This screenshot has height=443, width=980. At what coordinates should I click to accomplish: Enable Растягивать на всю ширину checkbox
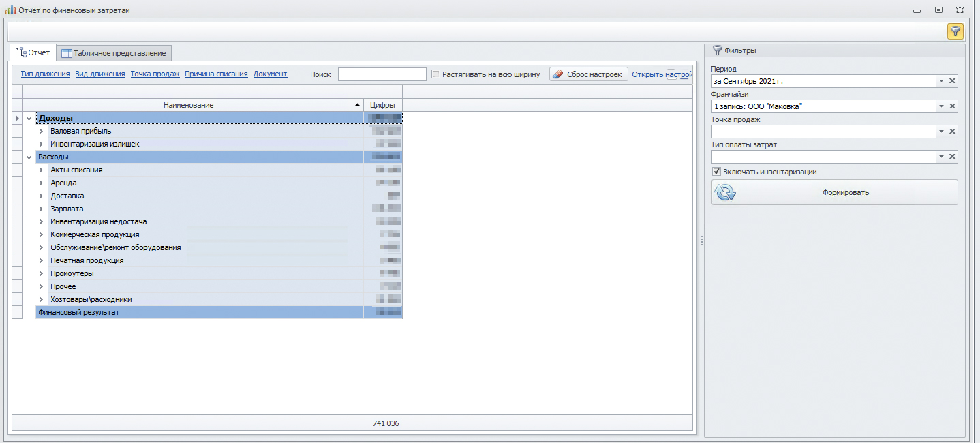tap(436, 74)
